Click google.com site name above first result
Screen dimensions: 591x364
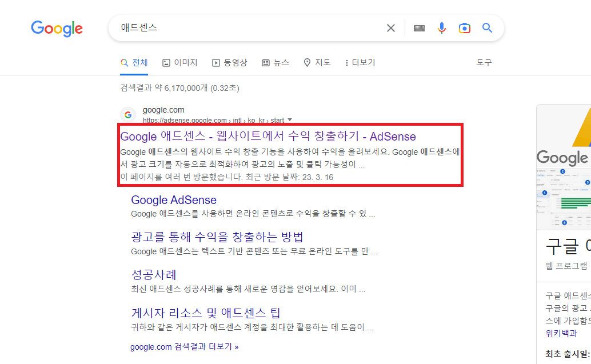click(163, 110)
